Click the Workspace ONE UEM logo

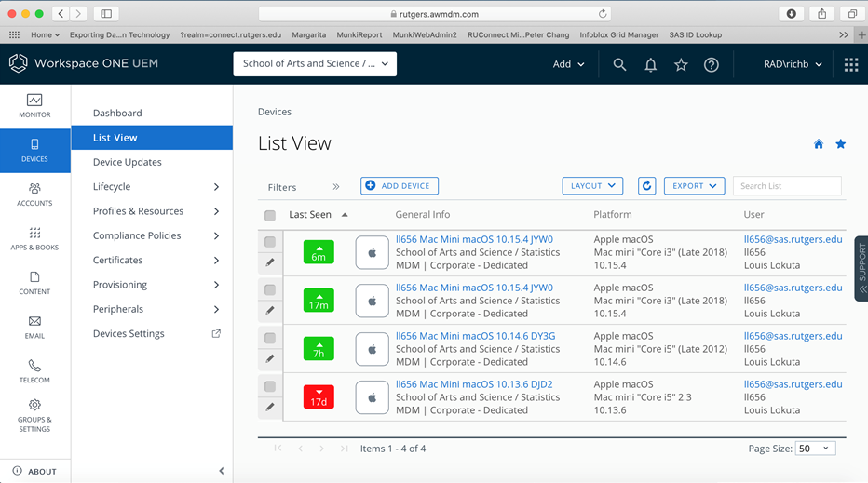pos(84,63)
